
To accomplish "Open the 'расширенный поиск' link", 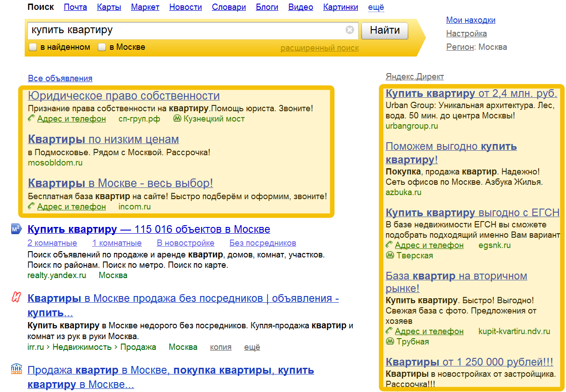I will [x=320, y=48].
